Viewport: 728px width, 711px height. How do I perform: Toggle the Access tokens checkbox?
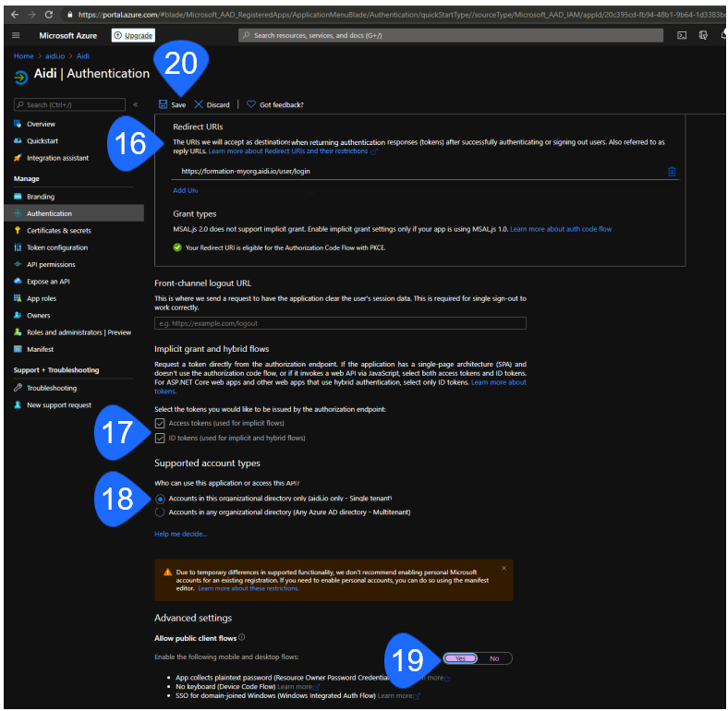tap(160, 423)
